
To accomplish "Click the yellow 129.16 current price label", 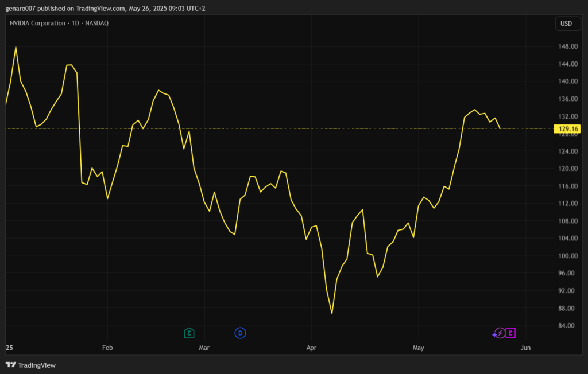I will (565, 129).
